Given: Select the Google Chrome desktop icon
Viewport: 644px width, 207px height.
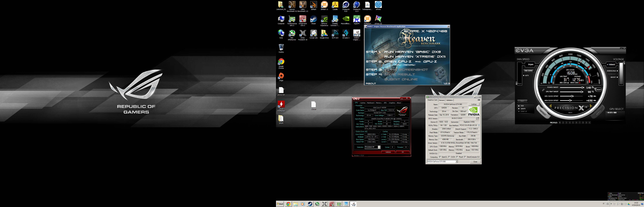Looking at the screenshot, I should pyautogui.click(x=281, y=64).
